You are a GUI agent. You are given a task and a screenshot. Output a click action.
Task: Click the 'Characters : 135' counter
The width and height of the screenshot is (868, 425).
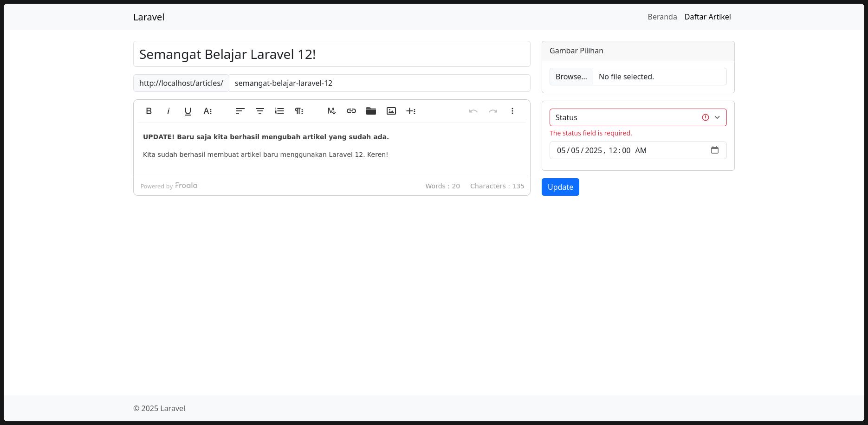(x=497, y=186)
